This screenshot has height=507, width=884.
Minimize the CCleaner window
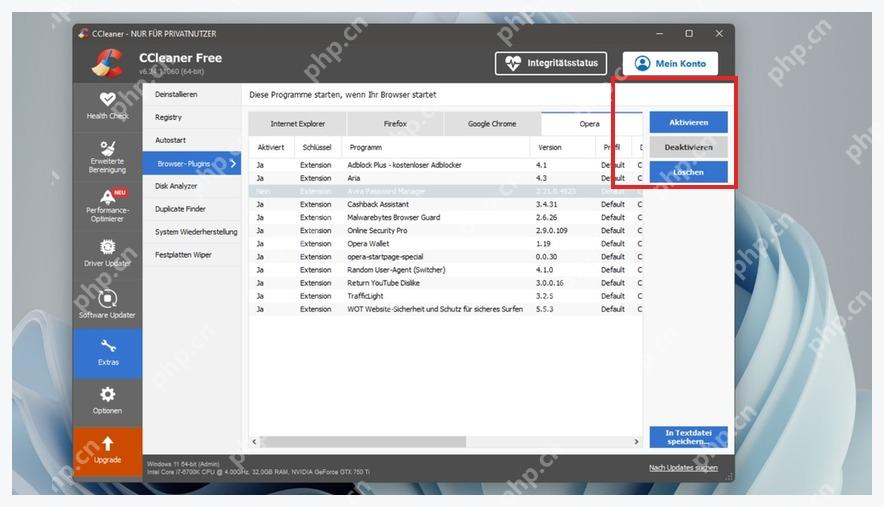coord(660,34)
